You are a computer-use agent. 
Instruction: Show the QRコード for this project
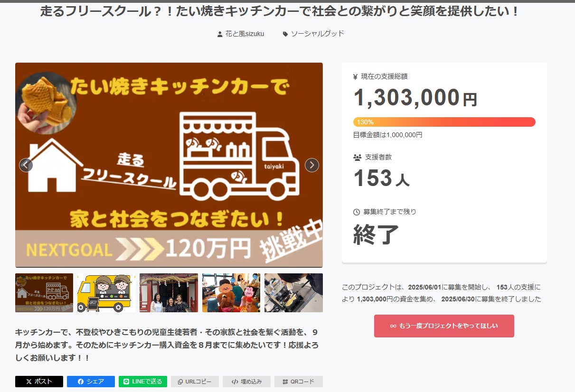tap(298, 382)
